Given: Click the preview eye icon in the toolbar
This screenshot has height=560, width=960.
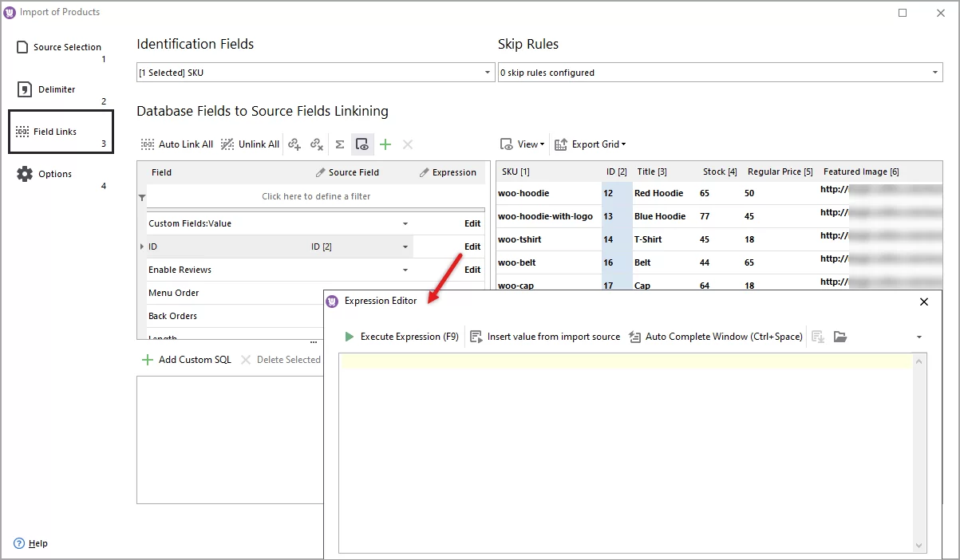Looking at the screenshot, I should tap(361, 144).
